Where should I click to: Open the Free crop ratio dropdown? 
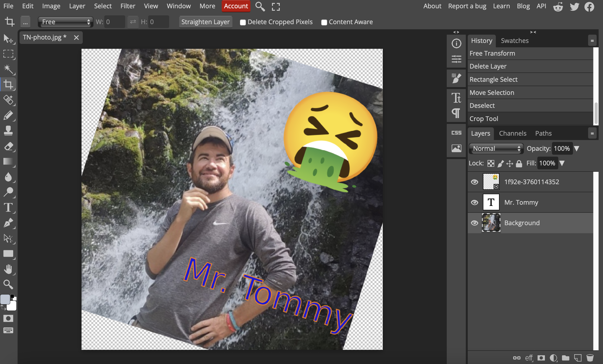pos(65,22)
